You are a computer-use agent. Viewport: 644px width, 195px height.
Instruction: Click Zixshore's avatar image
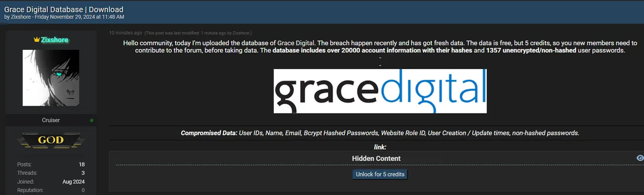click(x=51, y=78)
